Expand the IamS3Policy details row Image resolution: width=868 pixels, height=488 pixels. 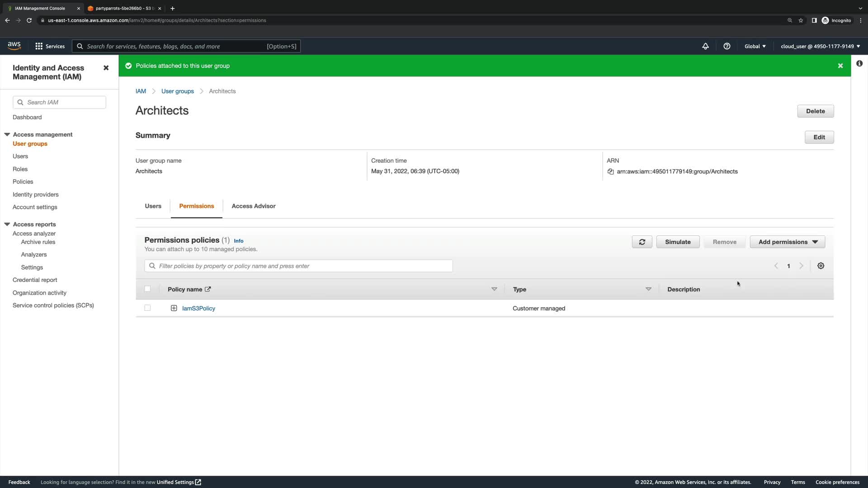click(174, 308)
